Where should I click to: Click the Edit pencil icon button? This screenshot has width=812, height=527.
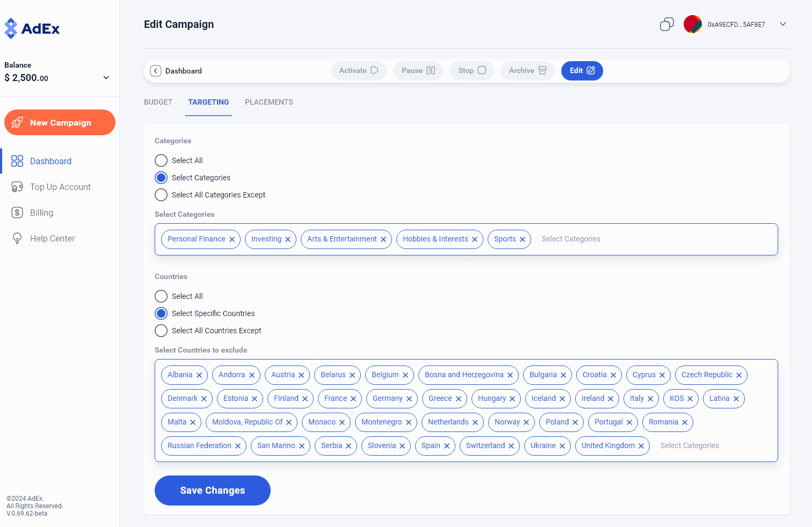(590, 70)
